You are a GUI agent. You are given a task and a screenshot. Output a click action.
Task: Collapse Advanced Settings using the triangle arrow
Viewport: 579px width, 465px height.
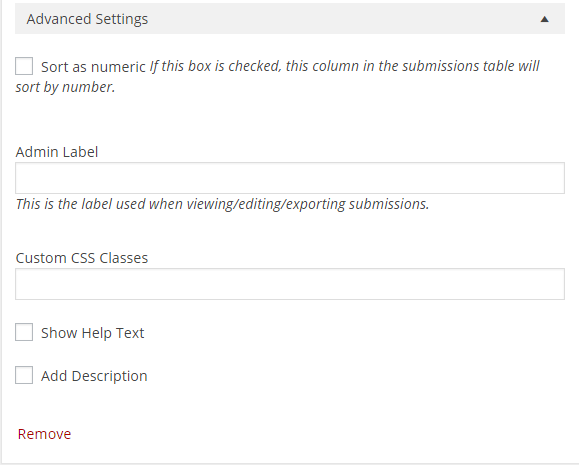(544, 19)
